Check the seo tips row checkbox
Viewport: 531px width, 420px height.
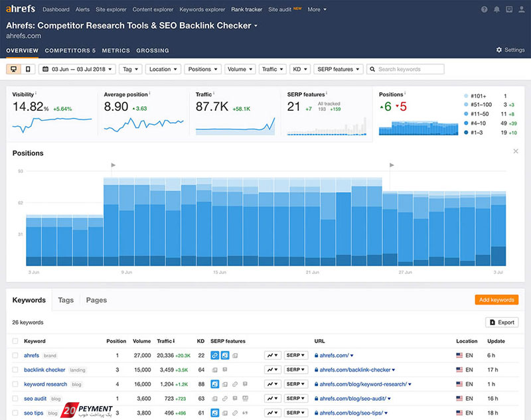pyautogui.click(x=15, y=413)
